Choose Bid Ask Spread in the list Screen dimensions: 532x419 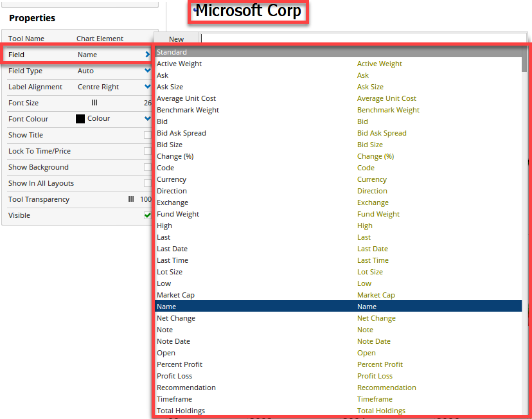[x=338, y=133]
